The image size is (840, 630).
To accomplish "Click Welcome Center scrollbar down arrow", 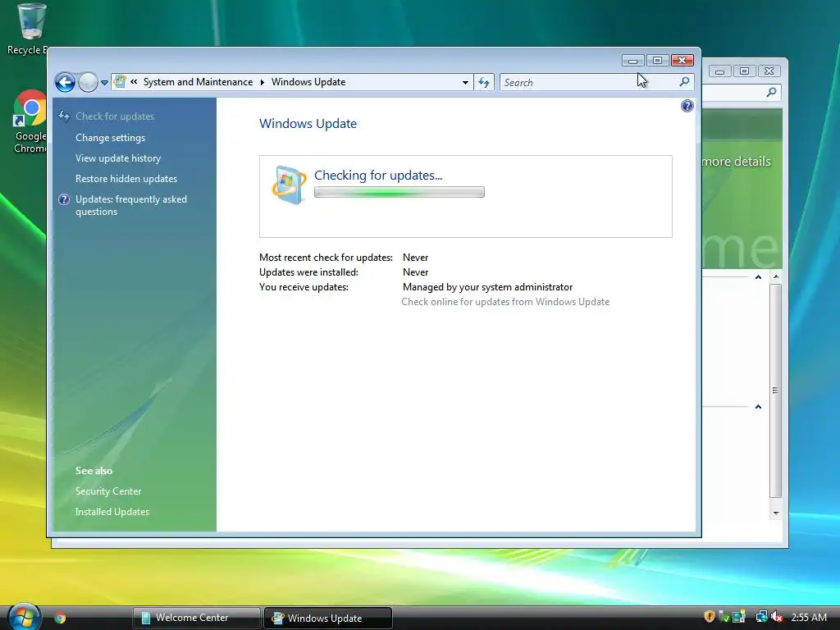I will 776,514.
